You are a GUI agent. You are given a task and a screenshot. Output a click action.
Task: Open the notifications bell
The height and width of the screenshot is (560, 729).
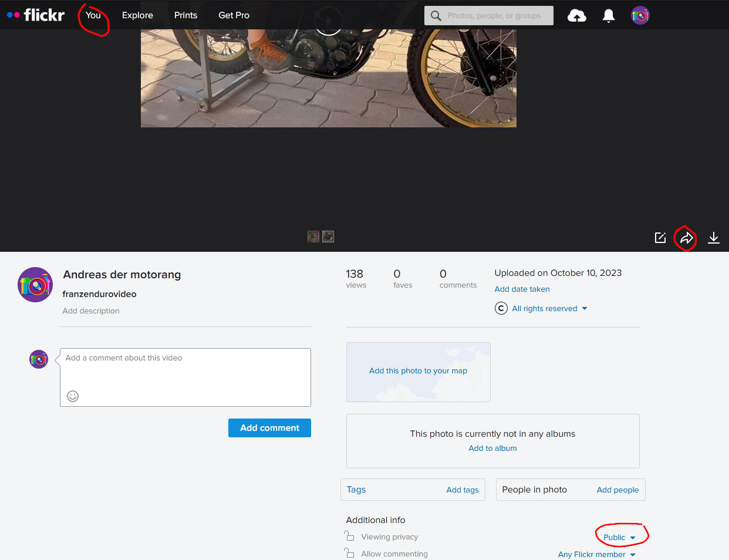[609, 16]
